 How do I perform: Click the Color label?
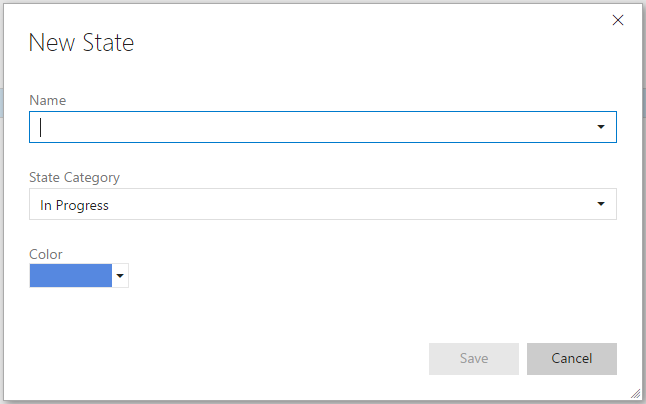(46, 254)
